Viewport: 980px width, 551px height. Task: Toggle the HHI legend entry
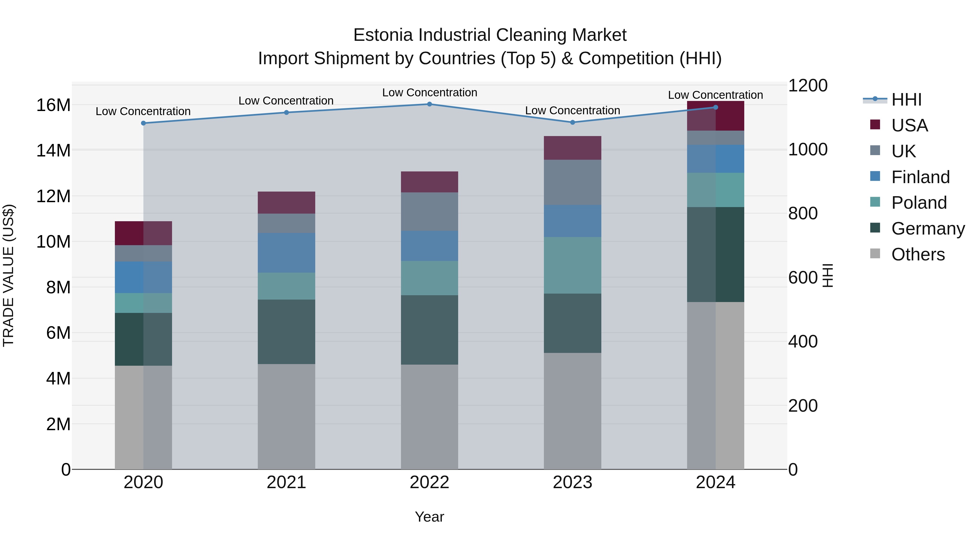892,100
